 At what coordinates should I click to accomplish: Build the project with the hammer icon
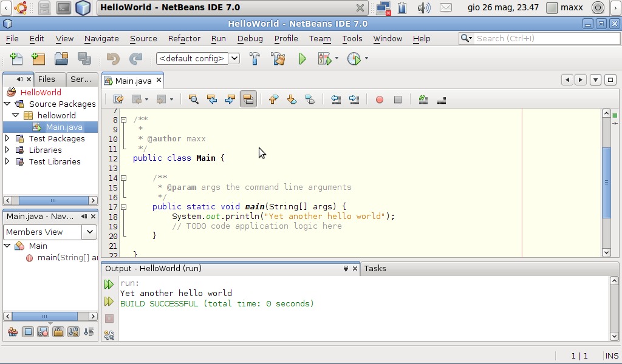tap(255, 59)
